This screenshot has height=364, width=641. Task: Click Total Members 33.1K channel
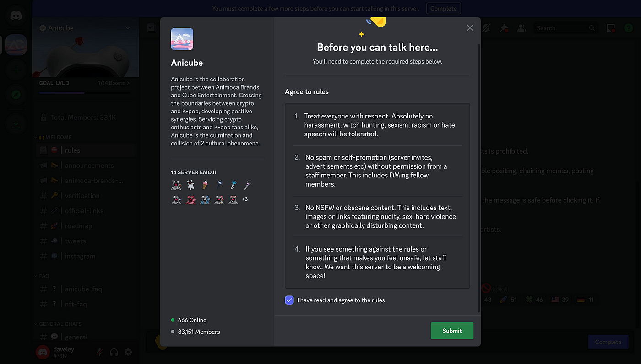click(x=86, y=118)
